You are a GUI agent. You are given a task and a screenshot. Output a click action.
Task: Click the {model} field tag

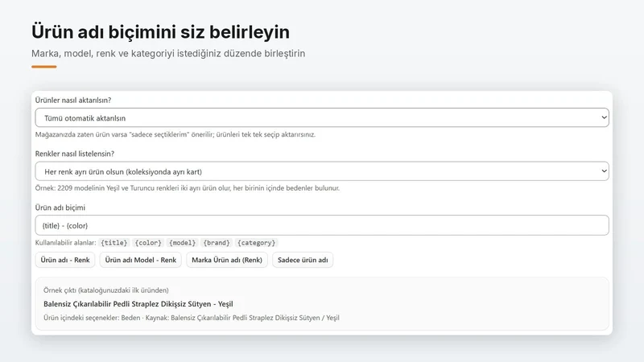coord(183,243)
